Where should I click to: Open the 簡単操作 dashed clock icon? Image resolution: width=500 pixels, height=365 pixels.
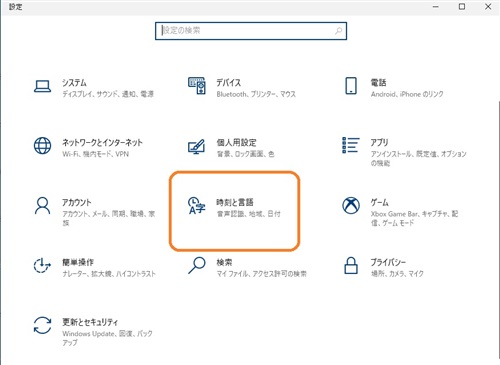pos(42,265)
